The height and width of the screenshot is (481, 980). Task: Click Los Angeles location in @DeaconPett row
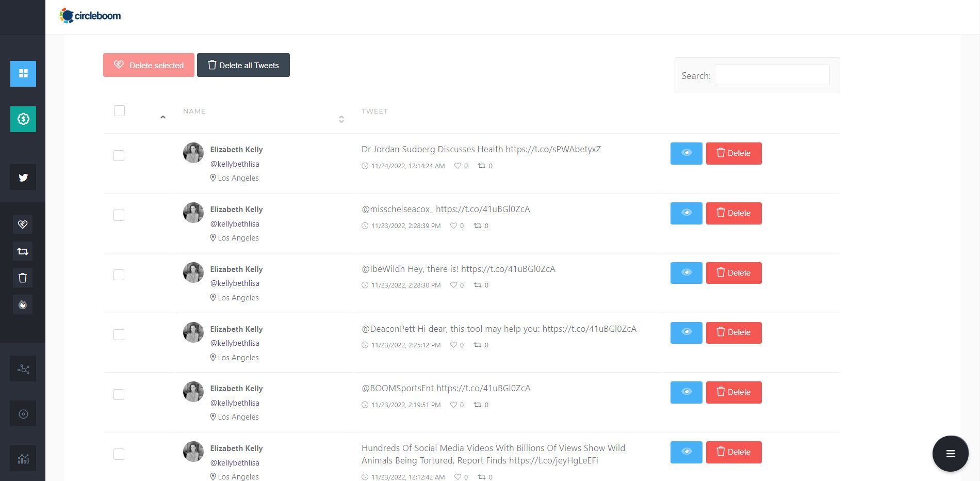[235, 358]
